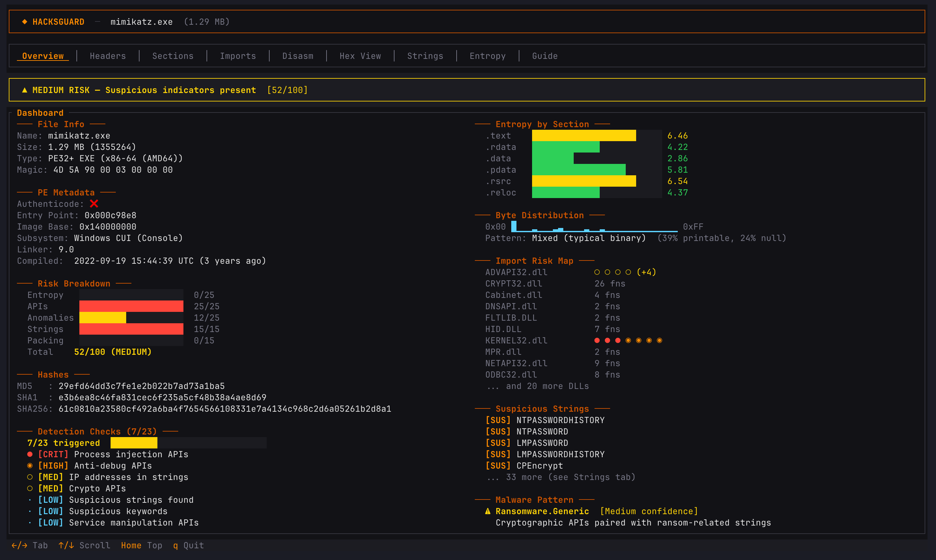Click the SHA256 hash value
936x560 pixels.
tap(225, 409)
